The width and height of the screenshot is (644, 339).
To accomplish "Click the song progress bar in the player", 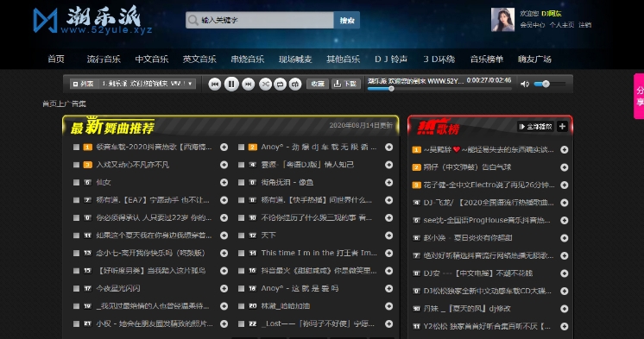I will [x=439, y=89].
